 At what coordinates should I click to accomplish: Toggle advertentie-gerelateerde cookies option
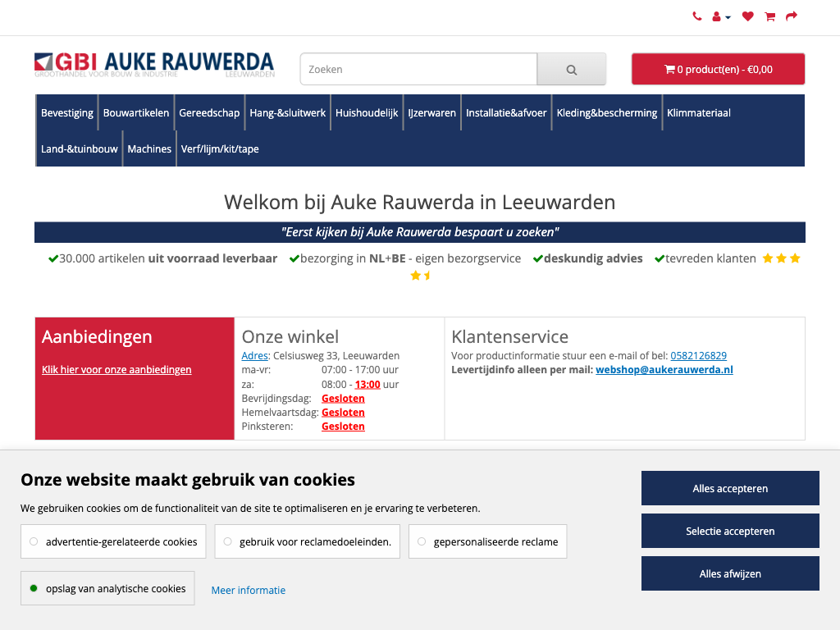[x=114, y=541]
